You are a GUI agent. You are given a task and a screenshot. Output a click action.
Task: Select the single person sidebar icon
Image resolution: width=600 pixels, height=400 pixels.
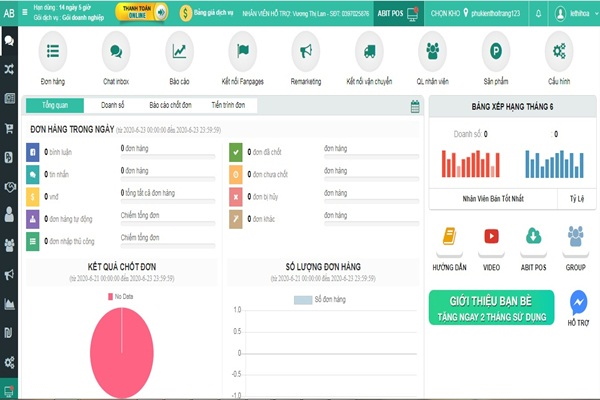9,214
